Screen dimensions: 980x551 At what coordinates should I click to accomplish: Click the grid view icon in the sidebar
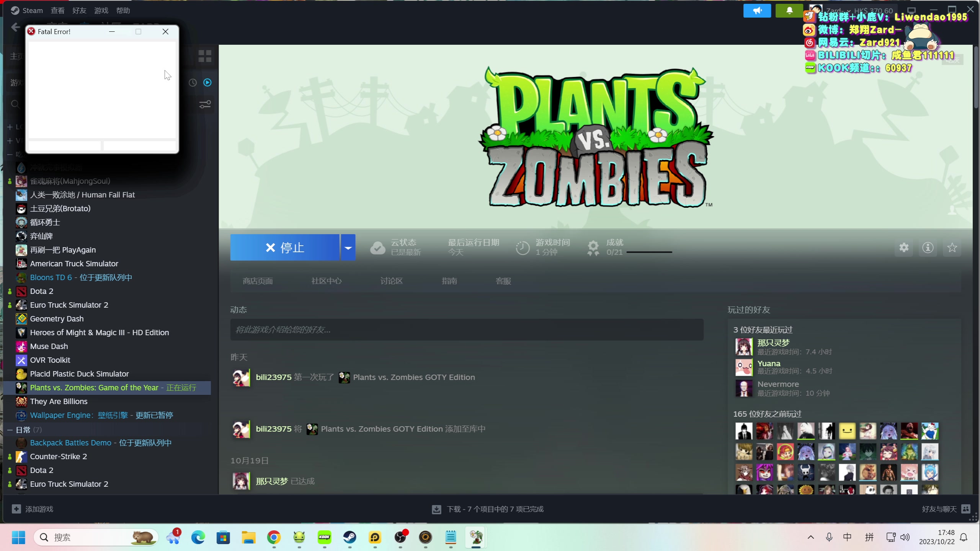point(205,56)
